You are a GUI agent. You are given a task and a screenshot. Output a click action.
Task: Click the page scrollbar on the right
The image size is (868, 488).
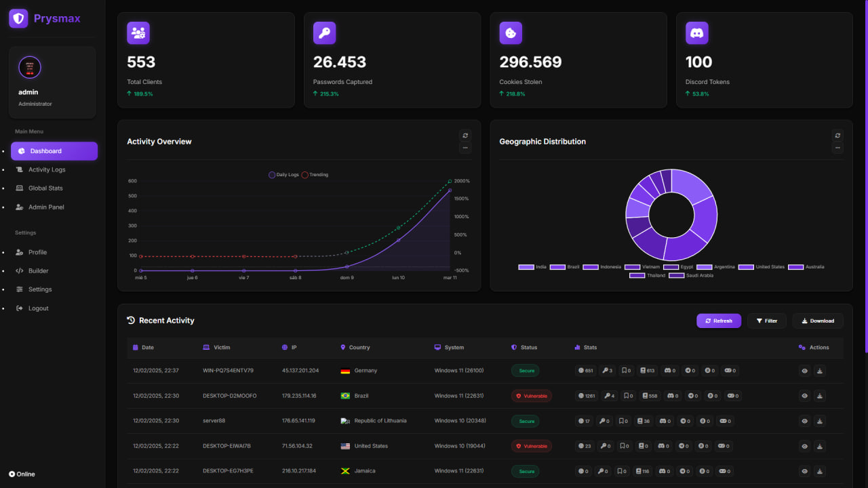click(866, 176)
